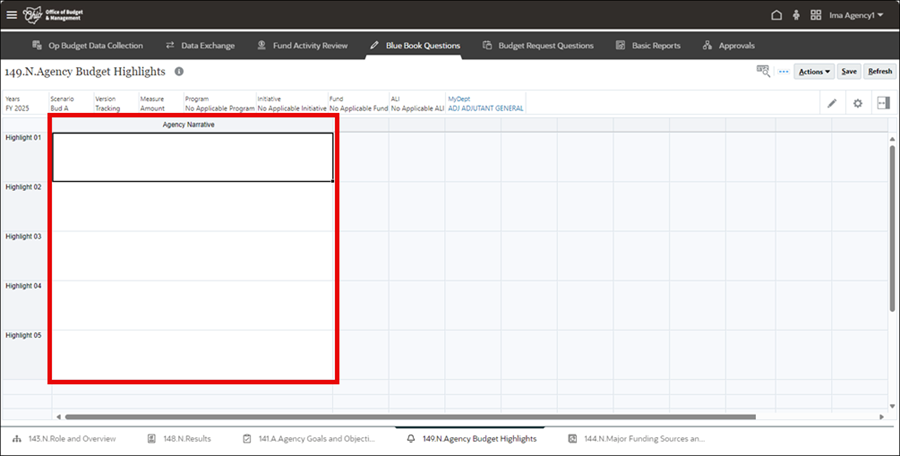Open the accessibility settings icon

coord(796,15)
